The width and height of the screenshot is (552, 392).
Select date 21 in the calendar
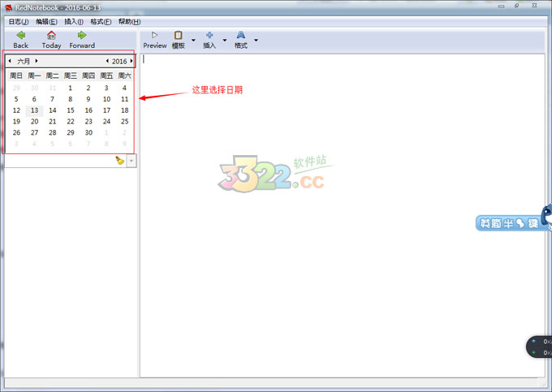53,122
